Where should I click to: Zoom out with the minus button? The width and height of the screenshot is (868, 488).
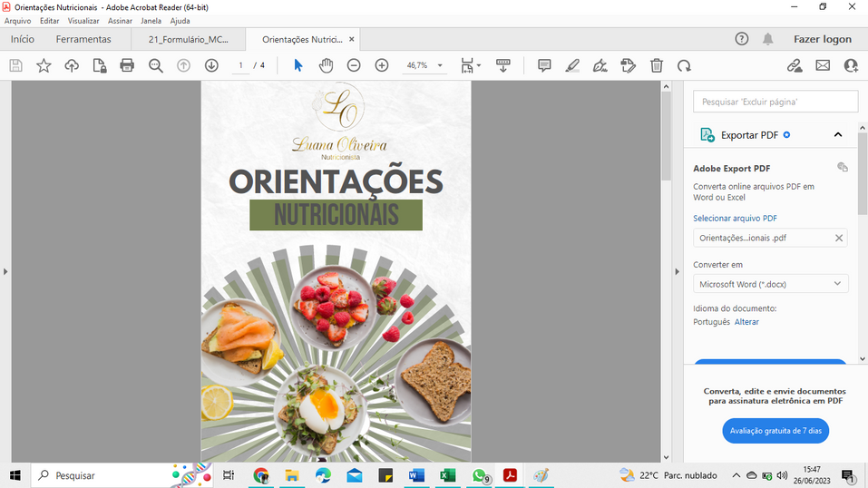click(354, 65)
